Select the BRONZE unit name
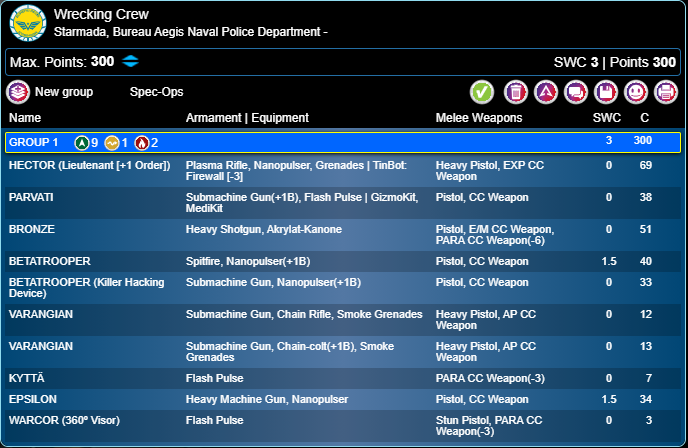Image resolution: width=688 pixels, height=448 pixels. point(32,229)
